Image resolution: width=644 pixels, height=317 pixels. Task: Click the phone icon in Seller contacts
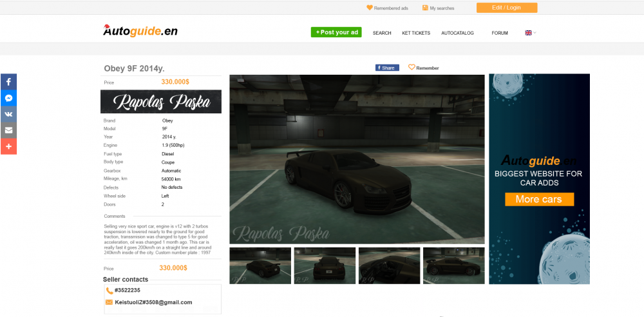click(109, 291)
